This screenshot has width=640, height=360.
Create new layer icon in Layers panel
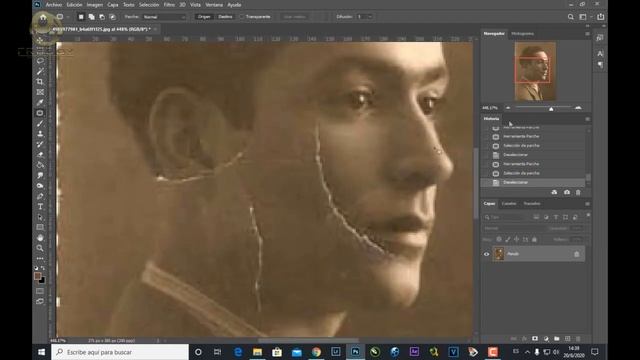[567, 339]
